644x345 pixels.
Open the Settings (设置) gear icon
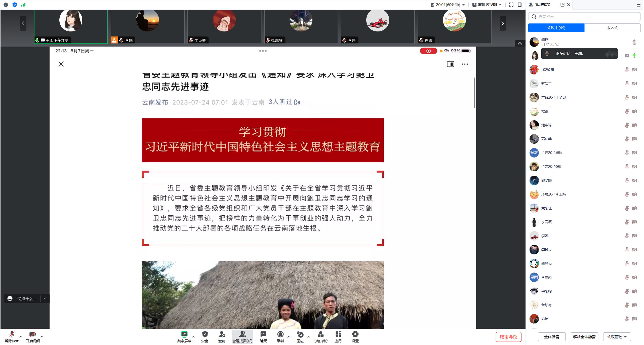tap(355, 334)
